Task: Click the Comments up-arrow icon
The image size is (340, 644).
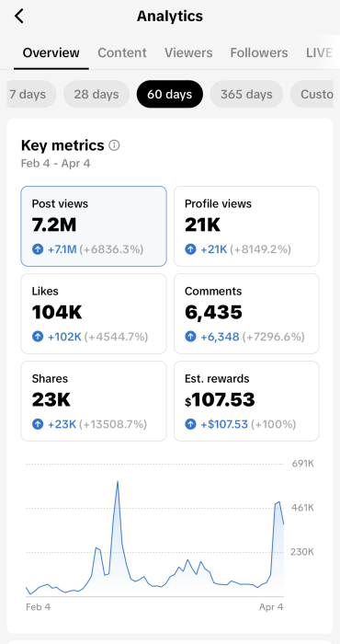Action: click(x=190, y=337)
